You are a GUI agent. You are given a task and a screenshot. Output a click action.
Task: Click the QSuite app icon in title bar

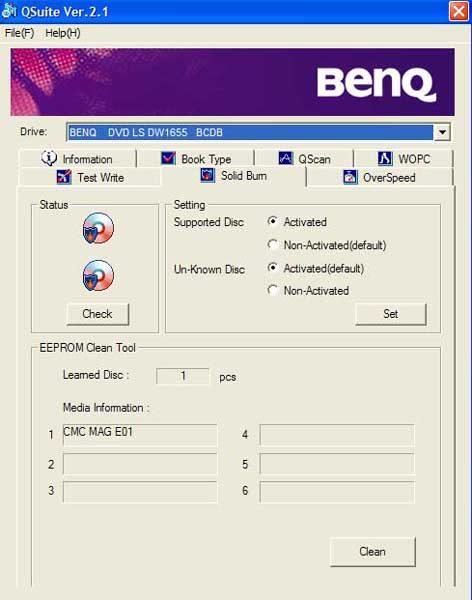(9, 11)
